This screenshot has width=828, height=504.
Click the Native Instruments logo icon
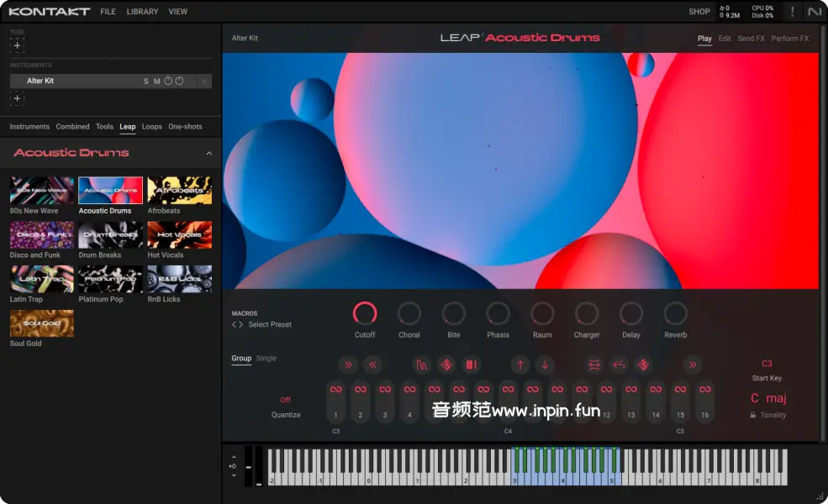[x=814, y=12]
